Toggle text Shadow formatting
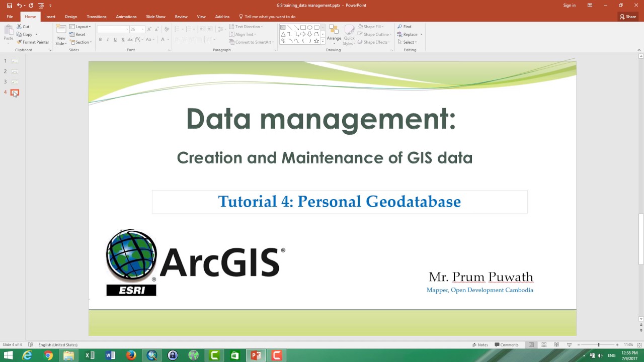The height and width of the screenshot is (362, 644). point(122,40)
